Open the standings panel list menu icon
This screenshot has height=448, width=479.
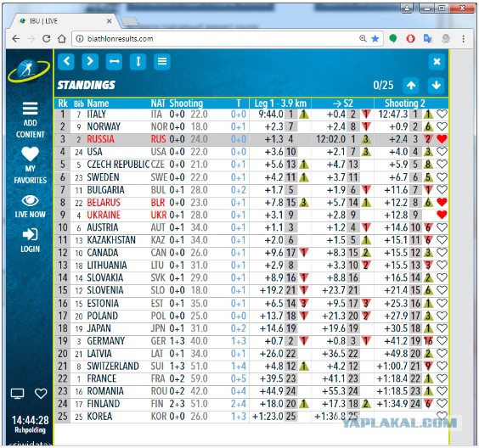tap(162, 61)
